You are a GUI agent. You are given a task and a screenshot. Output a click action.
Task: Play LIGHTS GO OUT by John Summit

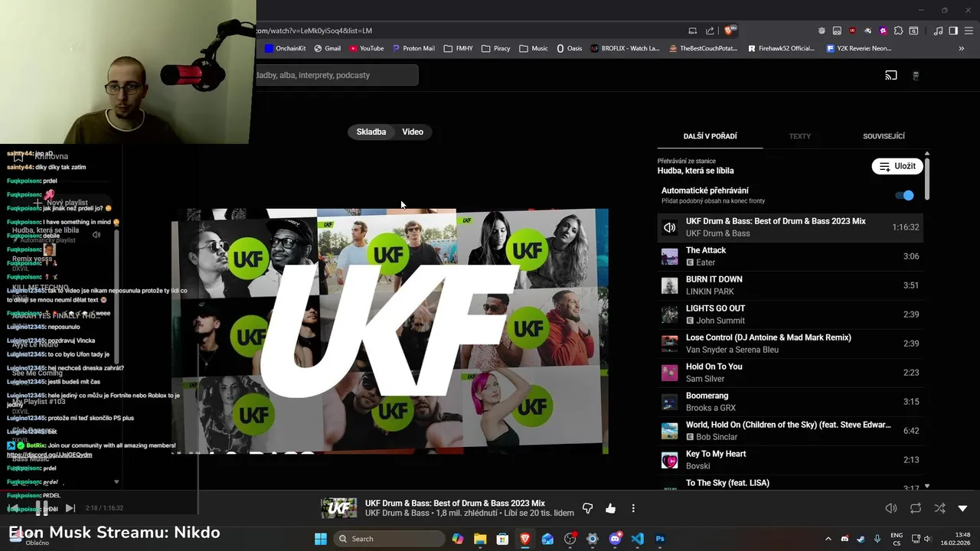point(790,315)
